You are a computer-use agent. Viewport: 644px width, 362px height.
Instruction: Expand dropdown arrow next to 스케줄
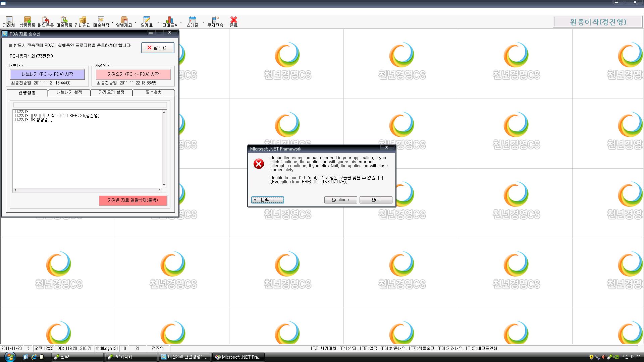pos(204,22)
